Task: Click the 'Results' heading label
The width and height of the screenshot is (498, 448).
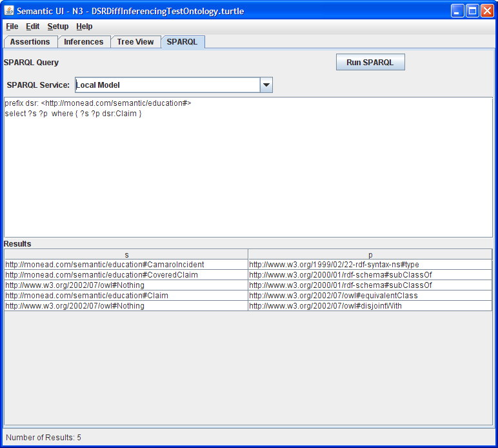Action: point(17,244)
